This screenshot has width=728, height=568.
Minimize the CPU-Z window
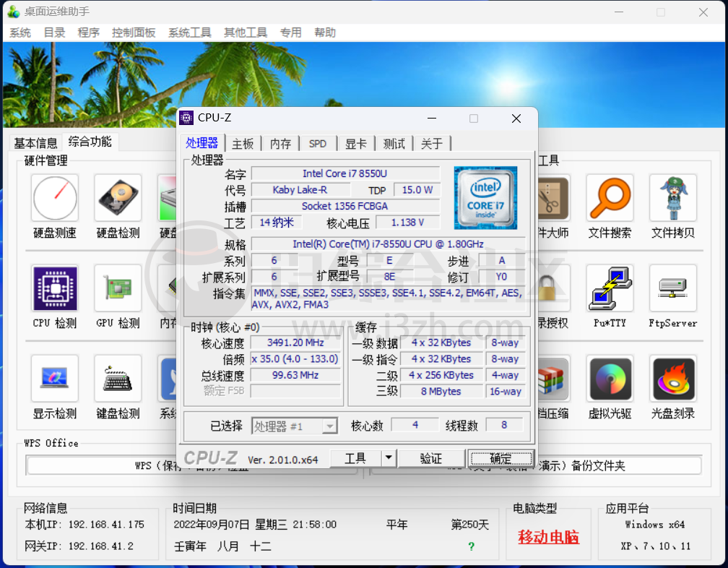coord(432,119)
